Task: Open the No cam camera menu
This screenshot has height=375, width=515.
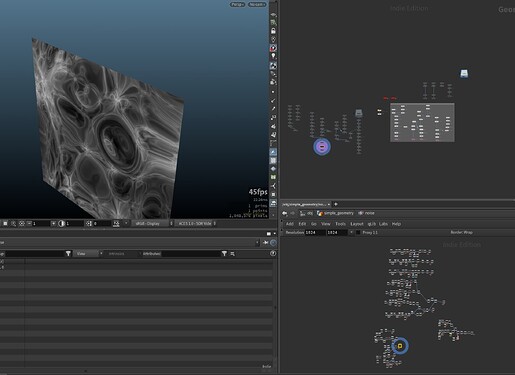Action: (x=257, y=4)
